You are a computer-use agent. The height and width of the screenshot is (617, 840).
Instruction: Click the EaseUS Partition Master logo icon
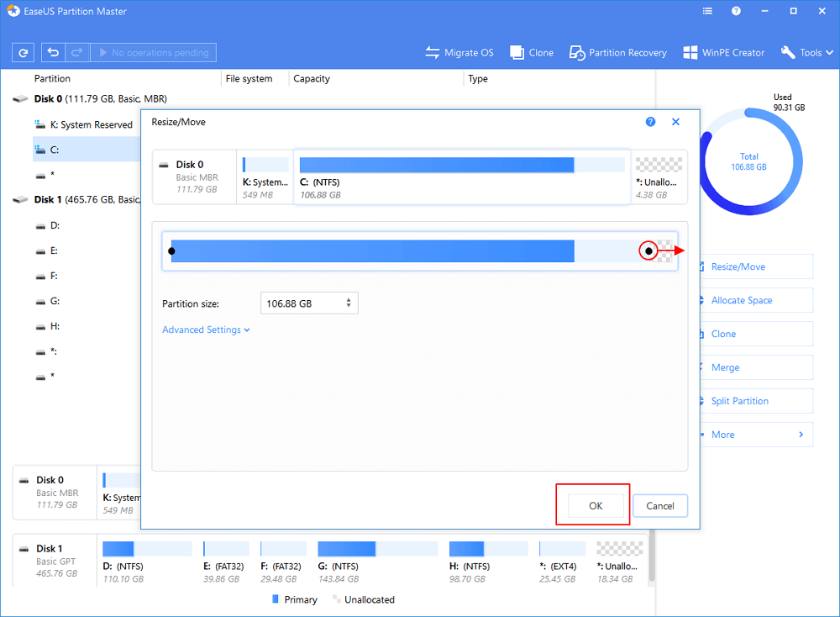[13, 11]
